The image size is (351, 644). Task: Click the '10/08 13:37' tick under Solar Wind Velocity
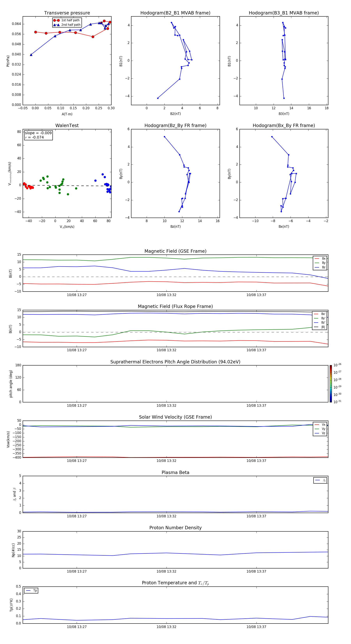pos(256,461)
